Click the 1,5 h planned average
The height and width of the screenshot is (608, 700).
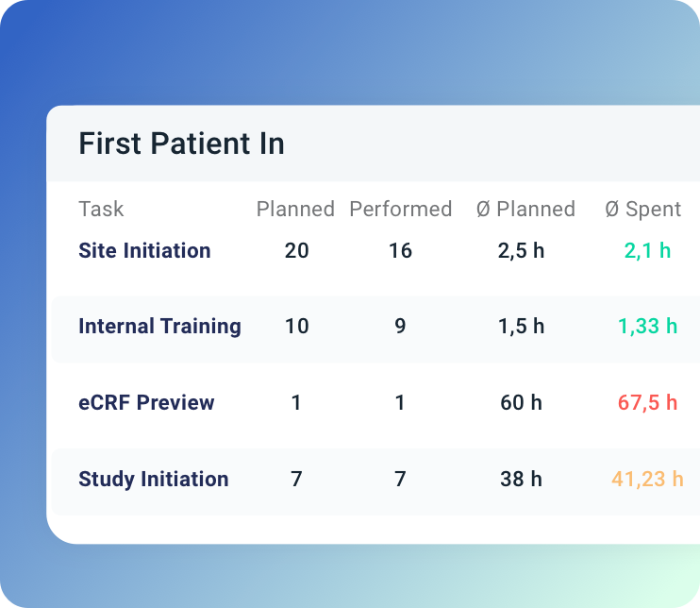521,327
